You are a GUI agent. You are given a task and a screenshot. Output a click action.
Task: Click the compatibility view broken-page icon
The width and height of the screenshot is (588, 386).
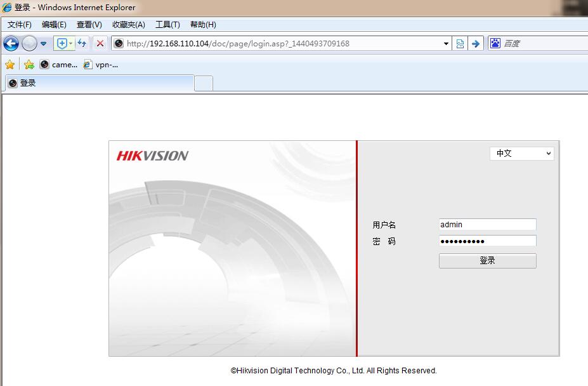(460, 44)
